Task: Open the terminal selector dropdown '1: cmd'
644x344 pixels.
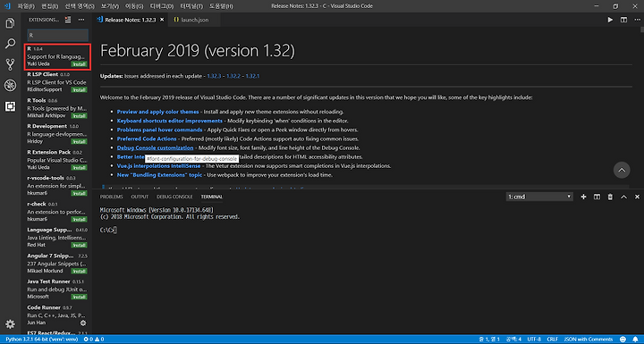Action: (x=538, y=197)
